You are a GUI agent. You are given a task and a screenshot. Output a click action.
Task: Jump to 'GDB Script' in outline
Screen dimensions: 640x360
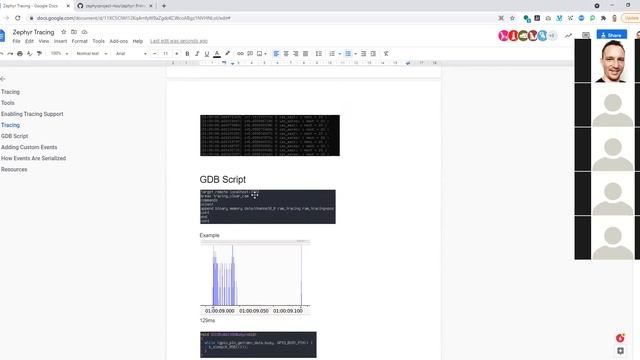click(15, 136)
